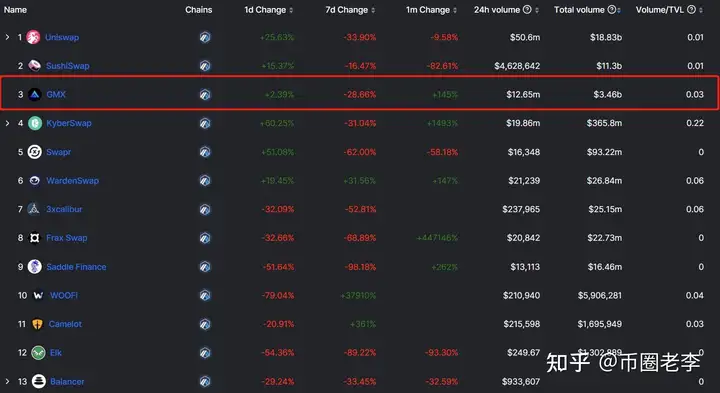
Task: Open the 3xcalibur protocol link
Action: [64, 209]
